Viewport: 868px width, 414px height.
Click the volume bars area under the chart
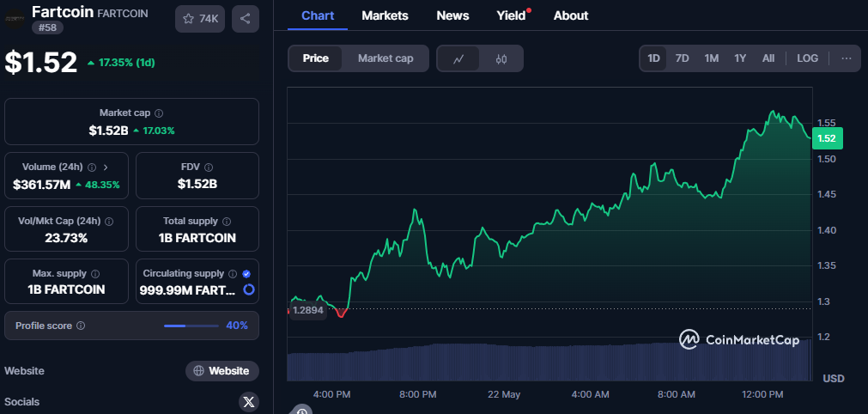[549, 360]
